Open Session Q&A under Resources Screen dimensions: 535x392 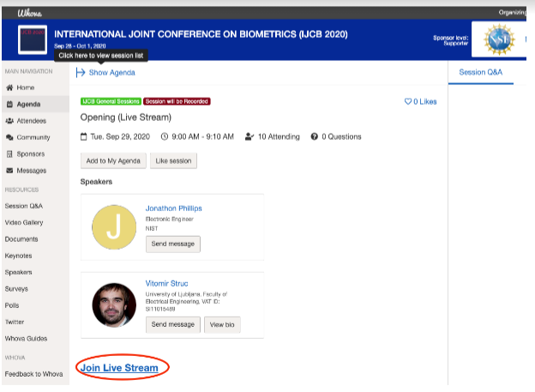click(x=23, y=206)
